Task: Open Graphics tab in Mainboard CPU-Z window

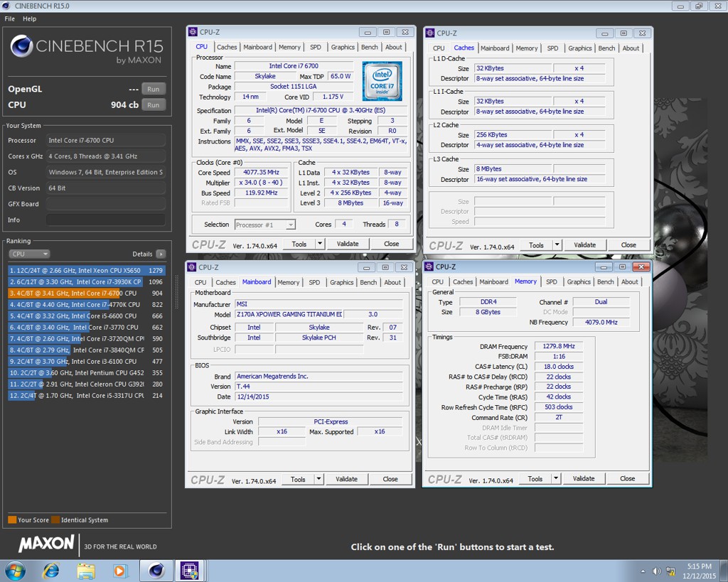Action: 342,282
